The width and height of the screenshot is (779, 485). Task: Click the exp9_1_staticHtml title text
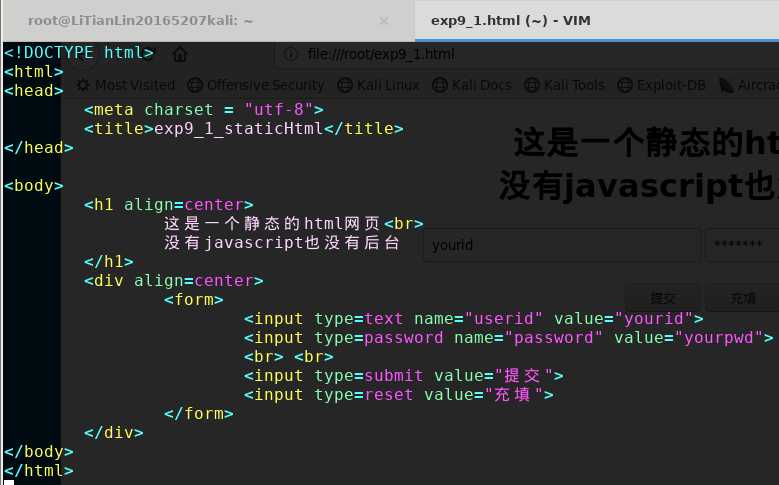click(238, 129)
